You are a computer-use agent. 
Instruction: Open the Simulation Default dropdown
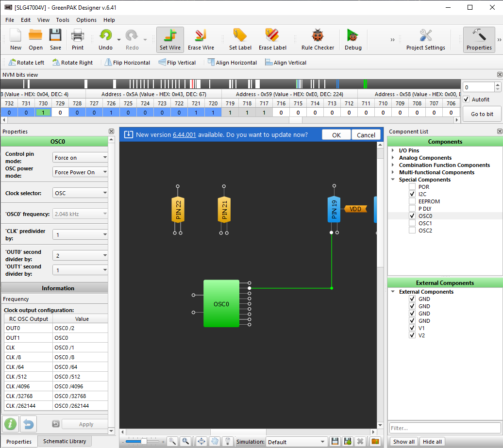coord(296,442)
